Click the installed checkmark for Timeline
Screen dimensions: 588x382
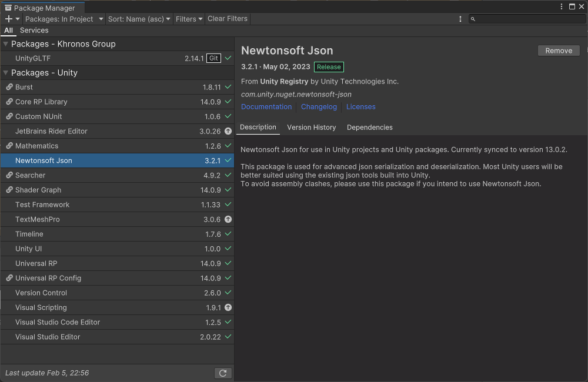228,234
